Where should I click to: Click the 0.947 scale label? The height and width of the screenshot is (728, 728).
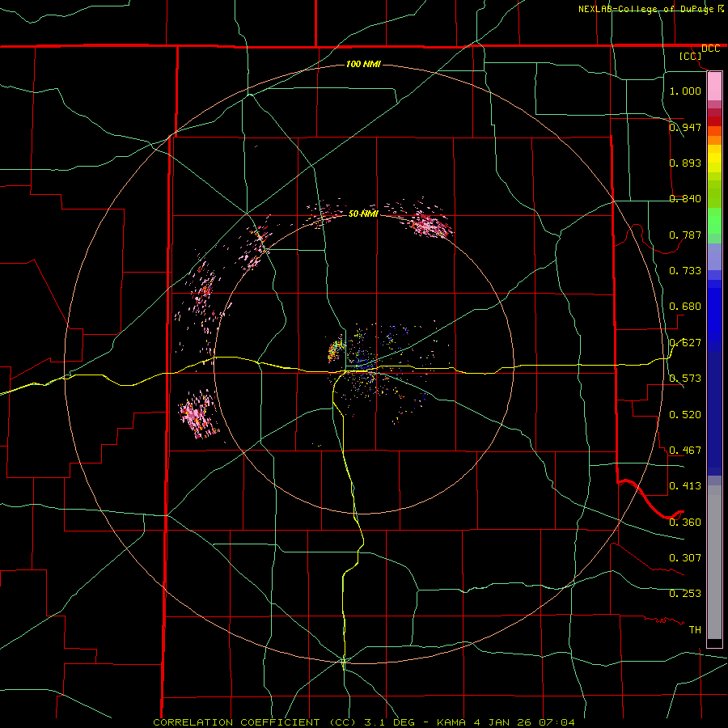685,127
